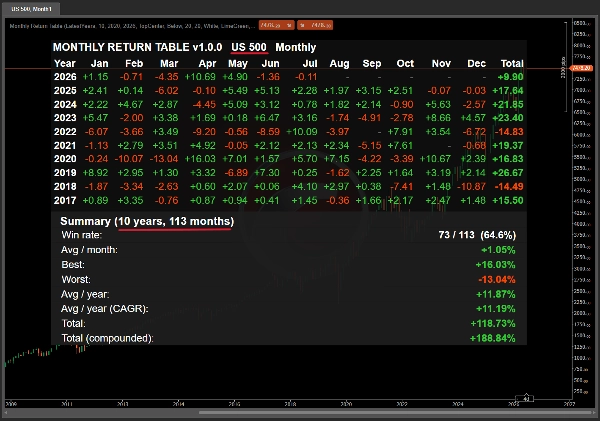Click the orange current price label on price axis
600x421 pixels.
coord(582,68)
